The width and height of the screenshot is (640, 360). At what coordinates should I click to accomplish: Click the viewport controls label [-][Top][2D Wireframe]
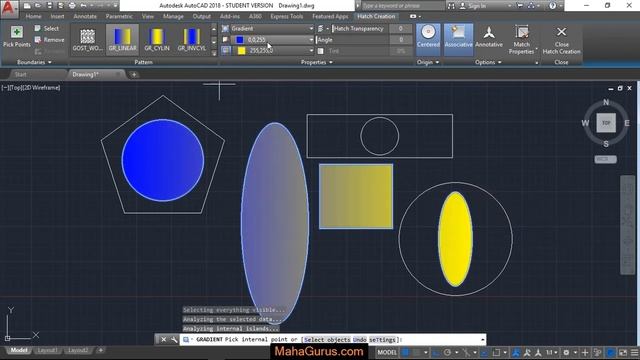31,88
